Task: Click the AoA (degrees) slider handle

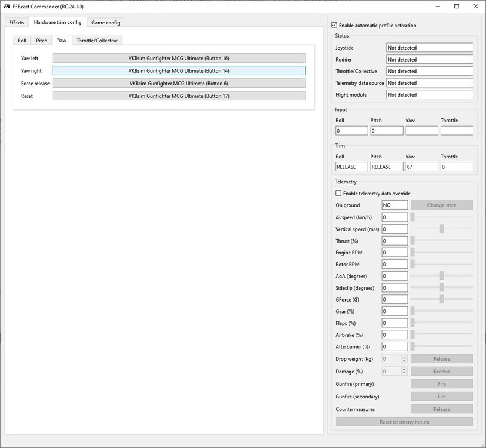Action: pos(442,276)
